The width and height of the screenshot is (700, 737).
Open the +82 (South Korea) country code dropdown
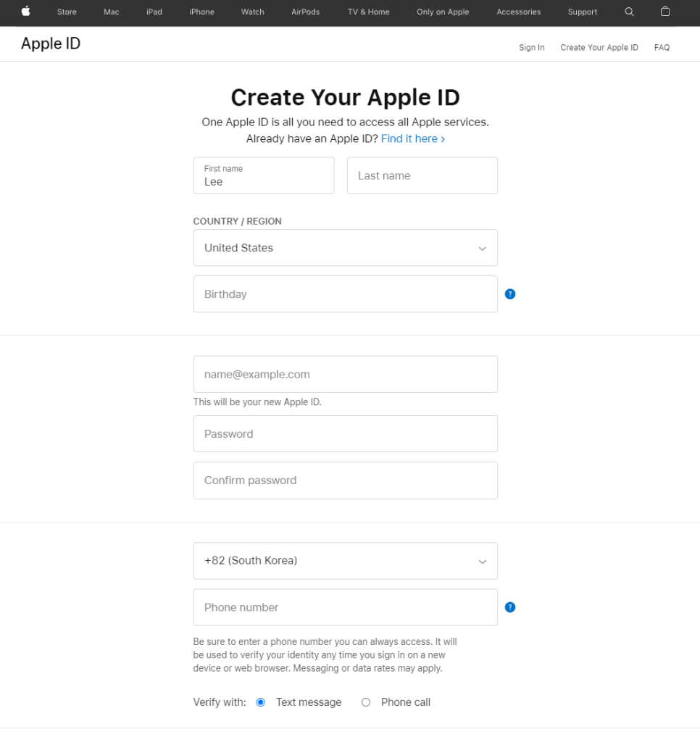[345, 561]
